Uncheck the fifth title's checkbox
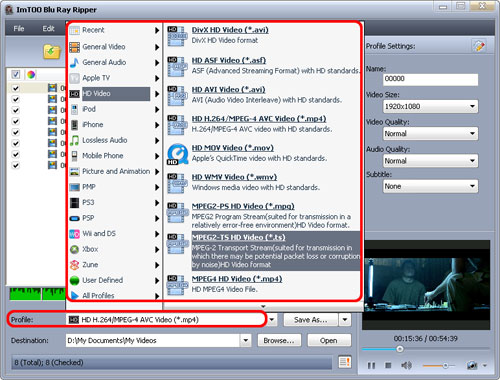Image resolution: width=500 pixels, height=380 pixels. coord(15,132)
